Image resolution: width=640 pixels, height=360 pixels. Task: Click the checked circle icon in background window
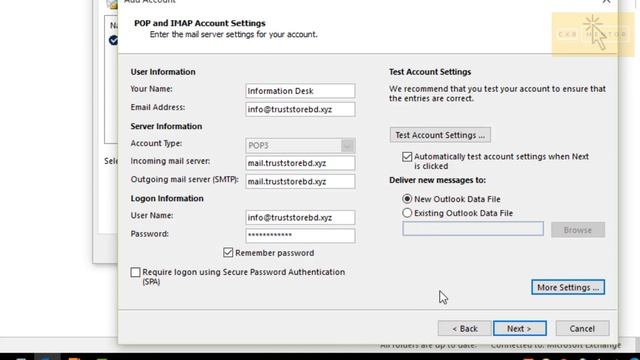[x=113, y=40]
